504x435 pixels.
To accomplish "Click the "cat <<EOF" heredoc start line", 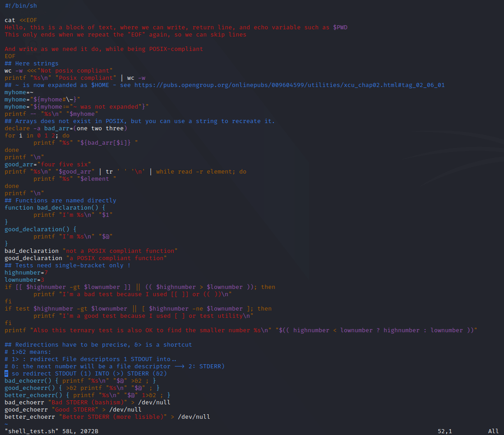I will [x=21, y=20].
